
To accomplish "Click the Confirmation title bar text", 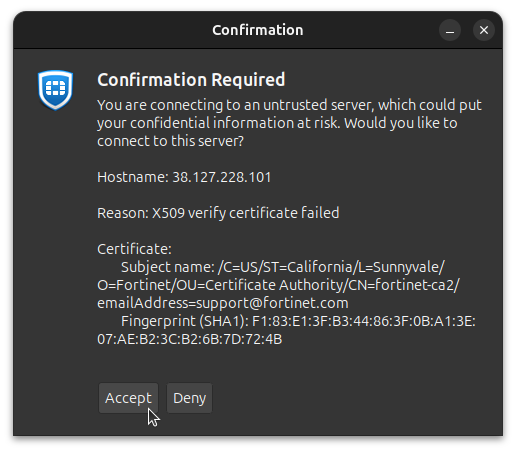I will pos(258,30).
